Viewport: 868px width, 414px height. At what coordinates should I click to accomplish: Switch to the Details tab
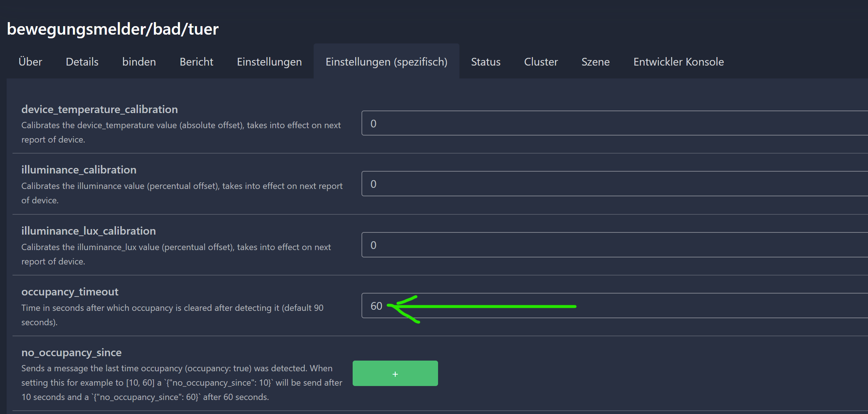(82, 62)
